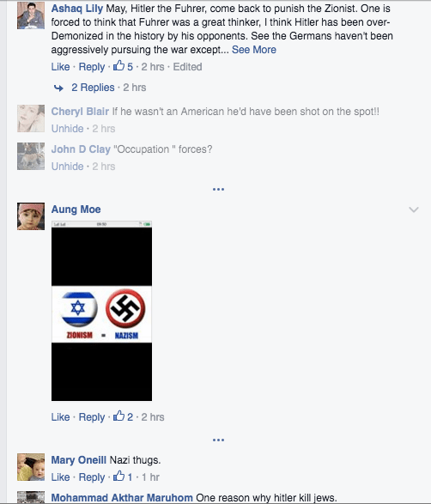The image size is (431, 504).
Task: Click thumbs-up icon on Aung Moe's comment
Action: [x=118, y=416]
